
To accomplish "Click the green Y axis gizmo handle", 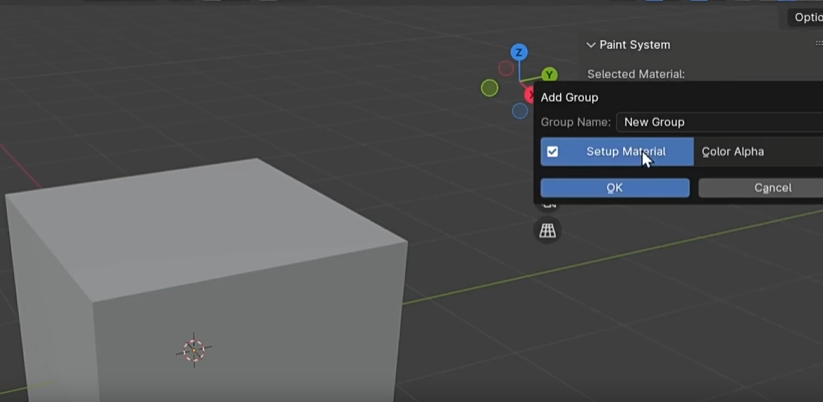I will [549, 75].
